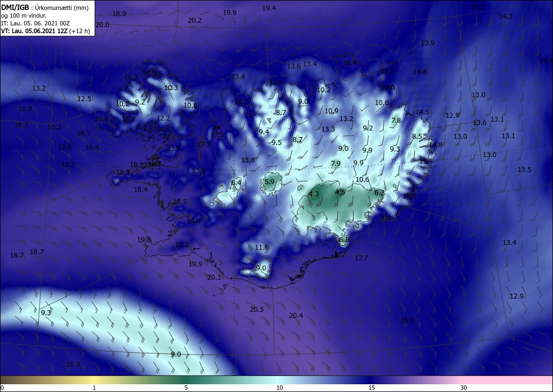Click the 20.0 value below the title box
553x392 pixels.
coord(102,25)
